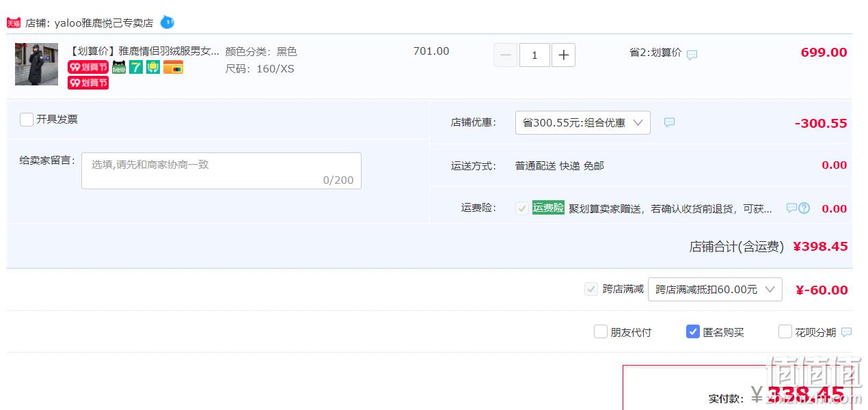The image size is (868, 410).
Task: Open the 省300.55元:组合优惠 dropdown
Action: (583, 123)
